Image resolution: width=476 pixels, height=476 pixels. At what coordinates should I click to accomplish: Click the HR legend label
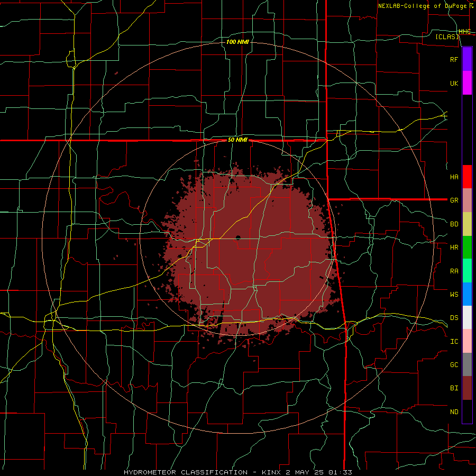pyautogui.click(x=454, y=248)
